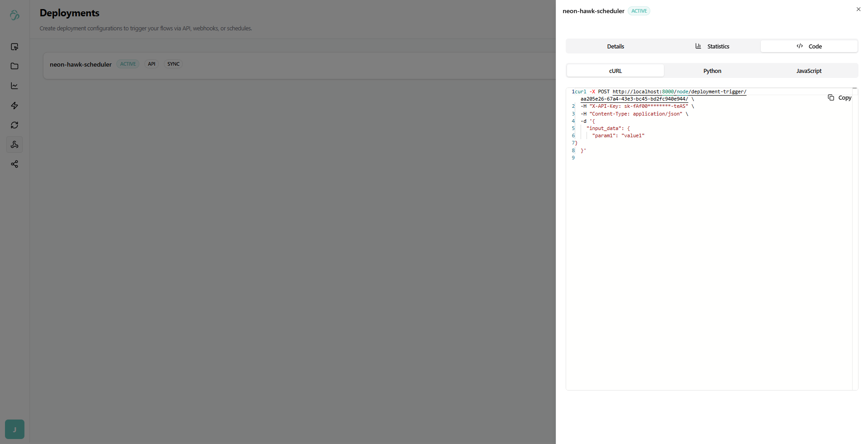Viewport: 868px width, 444px height.
Task: Click the lightning bolt sidebar icon
Action: 14,106
